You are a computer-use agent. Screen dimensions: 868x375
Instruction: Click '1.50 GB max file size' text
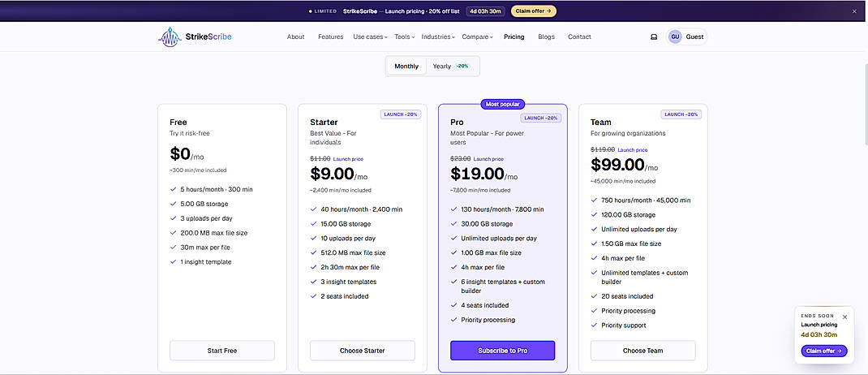click(x=631, y=244)
